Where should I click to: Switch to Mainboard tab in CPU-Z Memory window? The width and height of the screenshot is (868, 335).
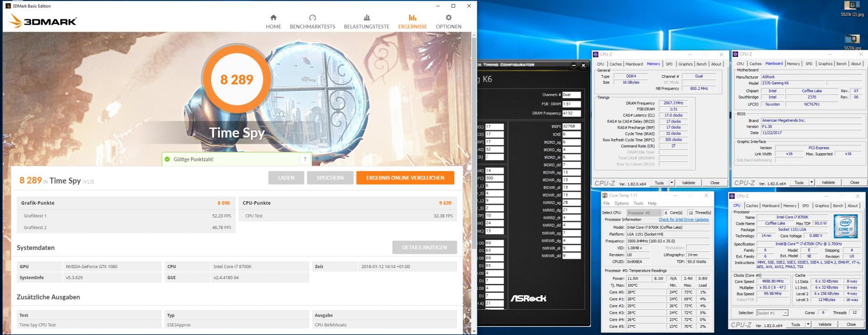point(634,64)
